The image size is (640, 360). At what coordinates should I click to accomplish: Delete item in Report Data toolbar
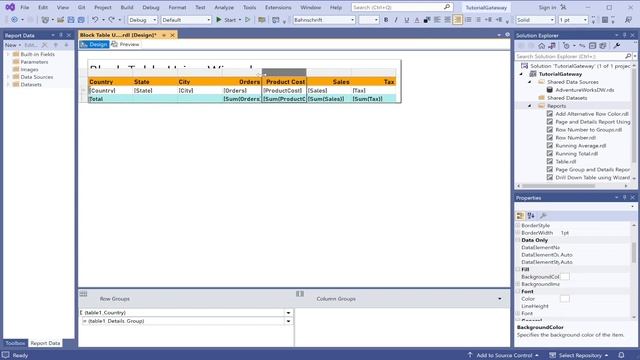(44, 45)
